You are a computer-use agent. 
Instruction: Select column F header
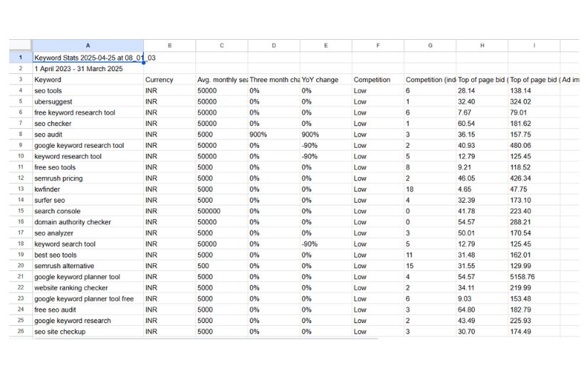(378, 46)
